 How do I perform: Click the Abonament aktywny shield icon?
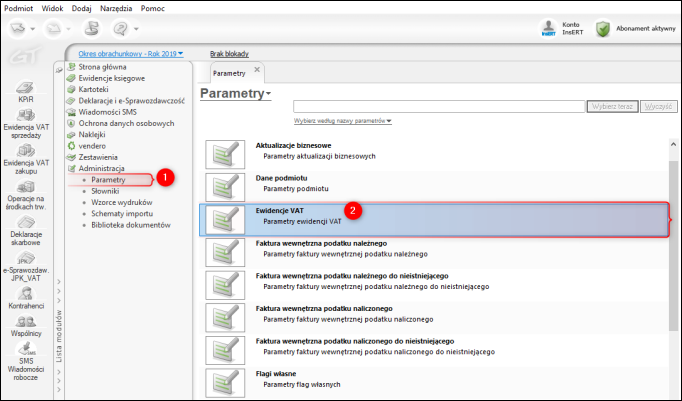(603, 29)
